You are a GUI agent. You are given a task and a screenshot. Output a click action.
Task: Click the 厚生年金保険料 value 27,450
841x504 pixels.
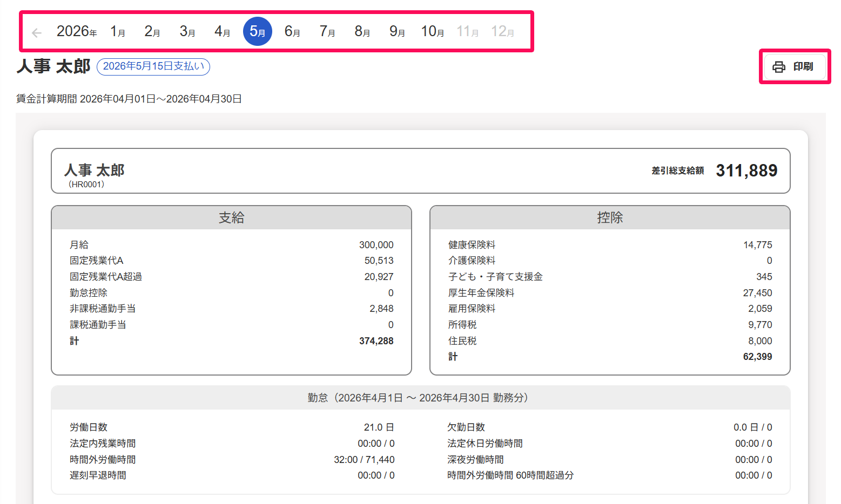[758, 293]
